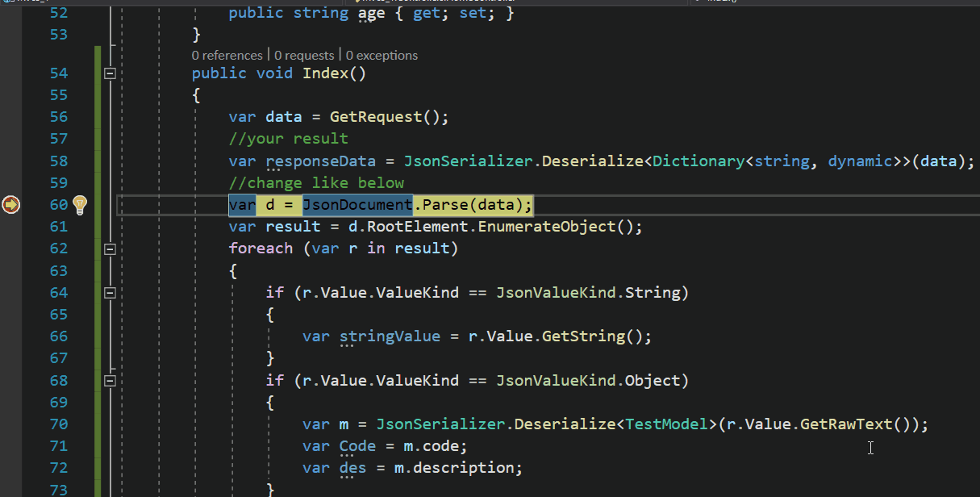
Task: Click the 'des' variable on line 72
Action: [352, 468]
